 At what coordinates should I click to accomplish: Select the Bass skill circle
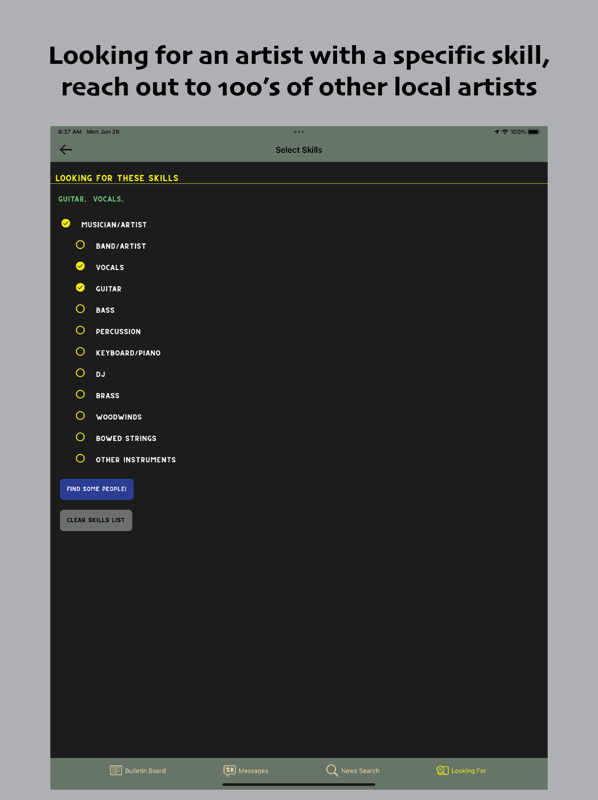coord(80,309)
